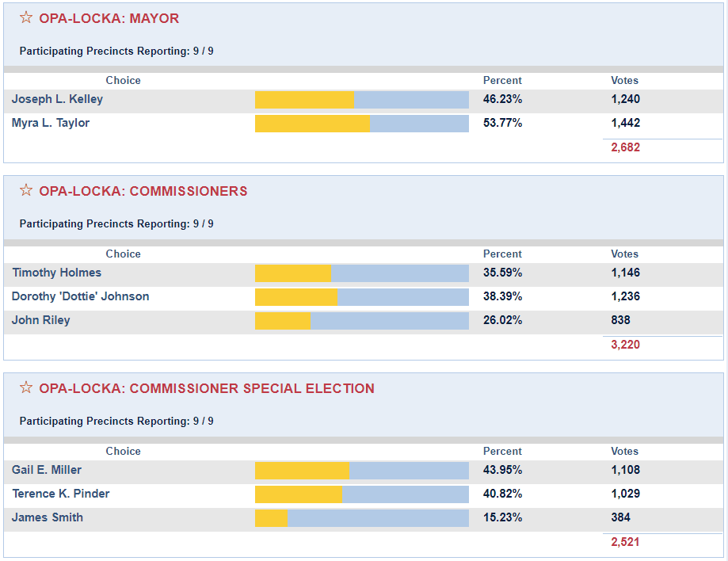The image size is (728, 561).
Task: Select Timothy Holmes from the Commissioners list
Action: point(56,273)
